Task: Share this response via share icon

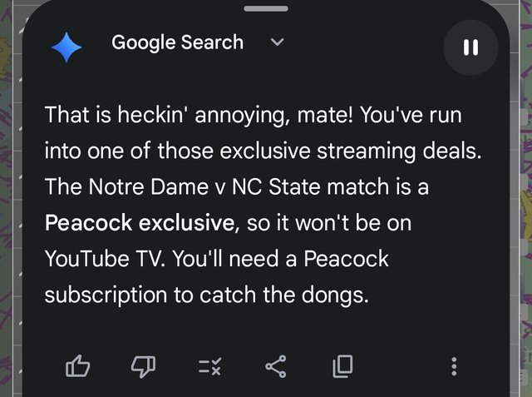Action: 275,365
